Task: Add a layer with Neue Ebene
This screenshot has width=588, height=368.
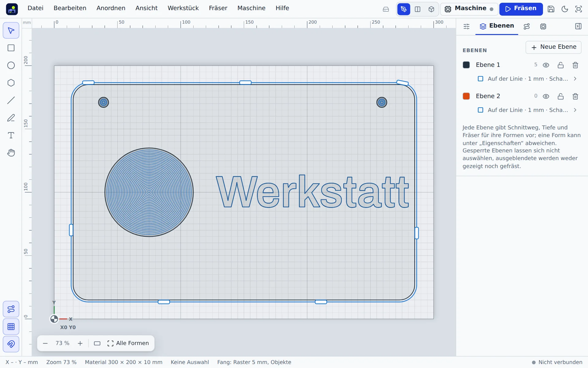Action: (x=553, y=47)
